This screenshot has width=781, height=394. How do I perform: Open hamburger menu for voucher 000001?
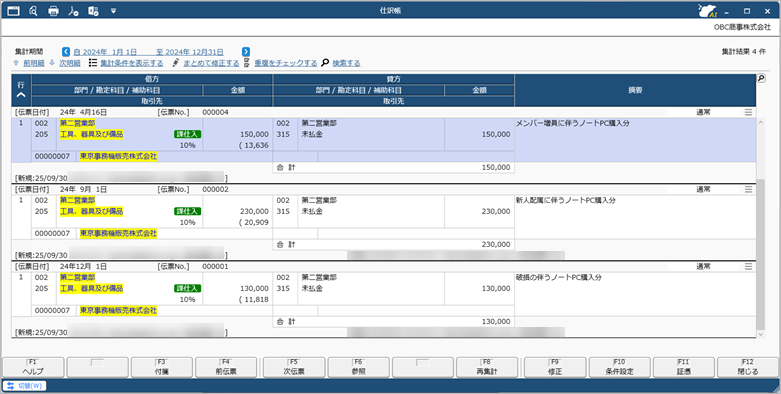(748, 267)
